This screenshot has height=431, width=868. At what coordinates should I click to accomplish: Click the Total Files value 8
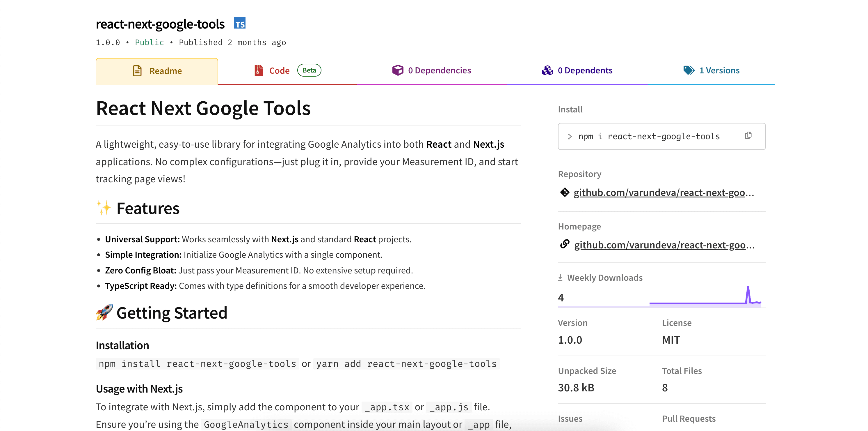pos(665,388)
